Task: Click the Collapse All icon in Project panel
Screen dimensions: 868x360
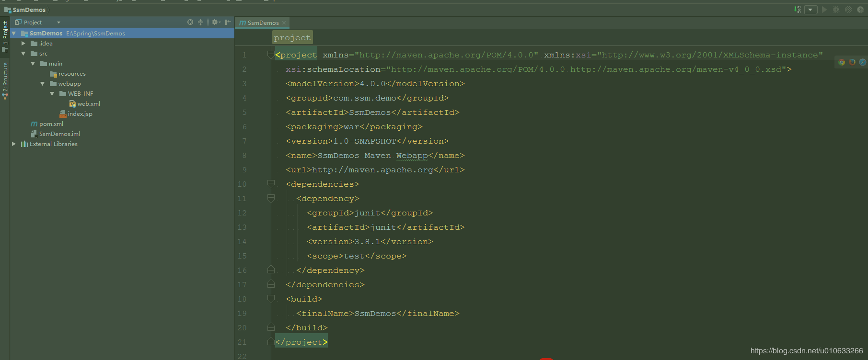Action: [x=201, y=22]
